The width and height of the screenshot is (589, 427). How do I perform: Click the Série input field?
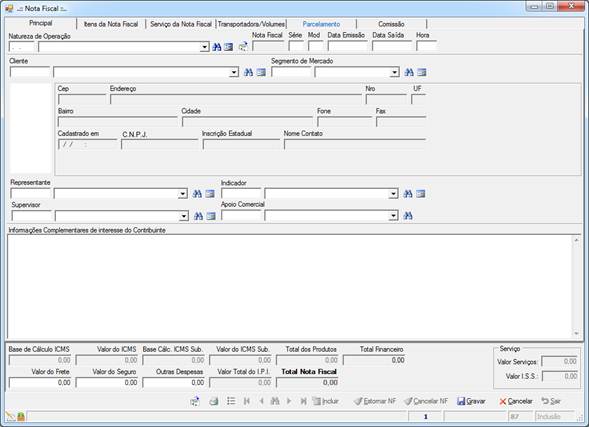(296, 46)
